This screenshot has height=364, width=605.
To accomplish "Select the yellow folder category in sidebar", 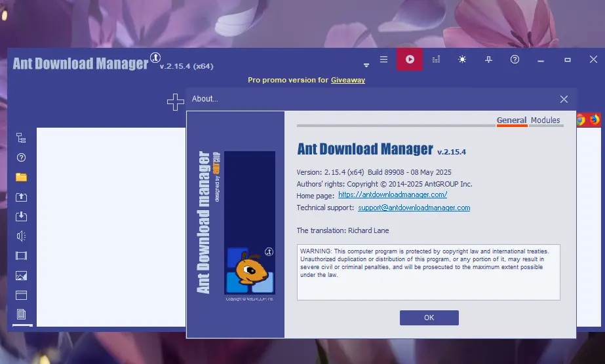I will coord(21,177).
